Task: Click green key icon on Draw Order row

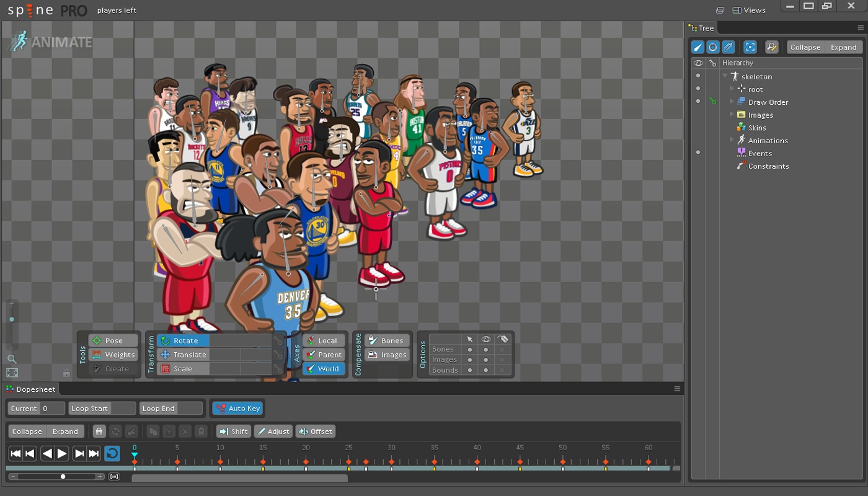Action: point(713,102)
